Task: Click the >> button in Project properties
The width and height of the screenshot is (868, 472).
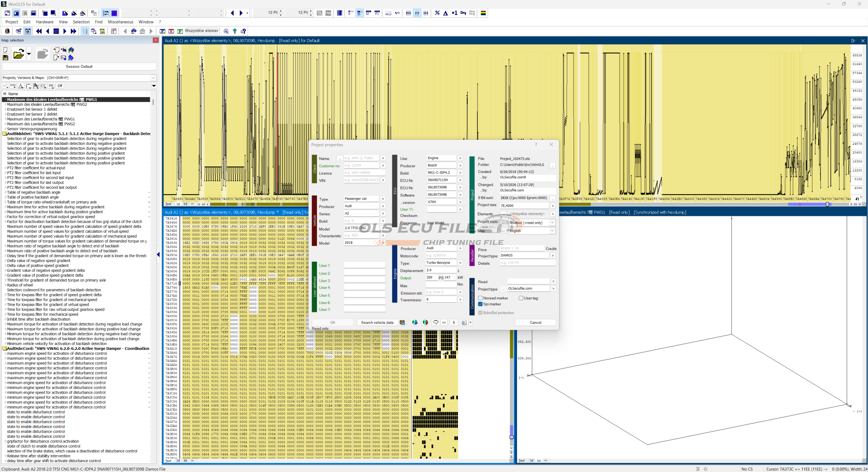Action: (444, 322)
